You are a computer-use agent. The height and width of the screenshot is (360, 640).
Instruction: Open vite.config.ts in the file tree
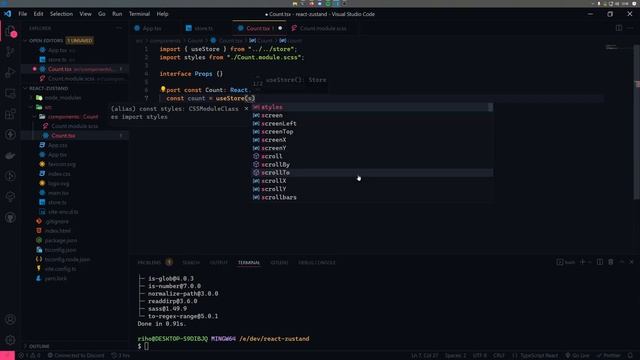60,269
